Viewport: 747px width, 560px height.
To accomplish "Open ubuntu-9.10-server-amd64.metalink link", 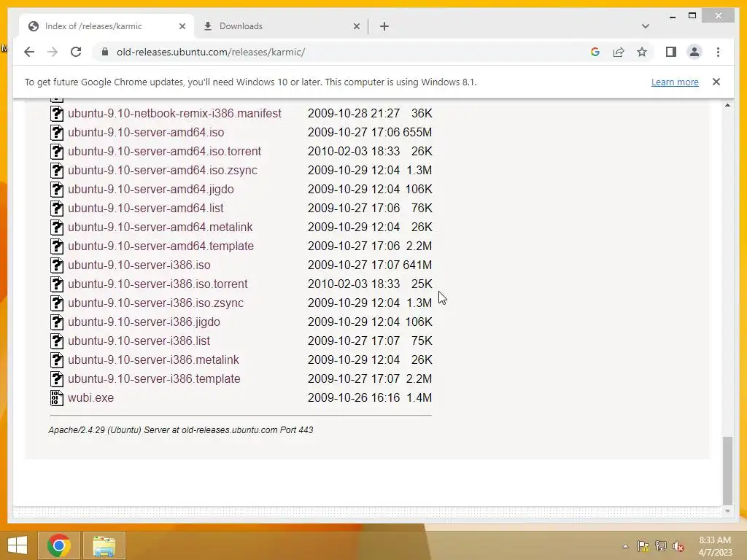I will click(x=160, y=227).
